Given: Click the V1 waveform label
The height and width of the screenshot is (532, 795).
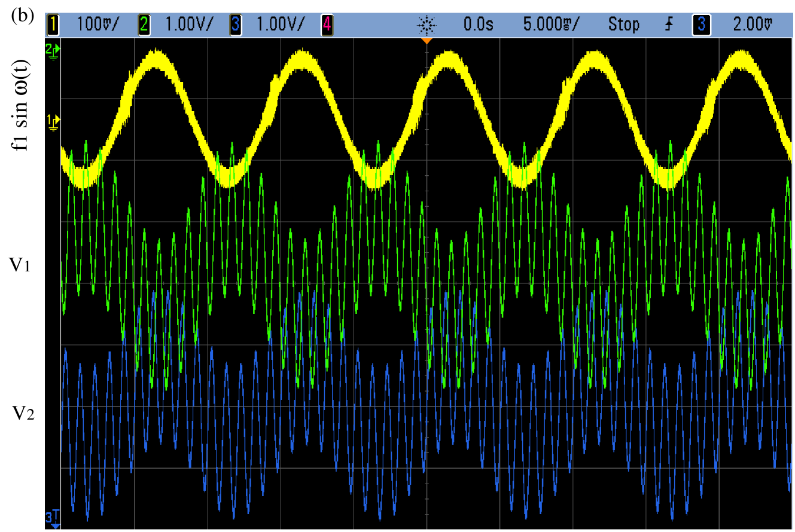Looking at the screenshot, I should 20,264.
